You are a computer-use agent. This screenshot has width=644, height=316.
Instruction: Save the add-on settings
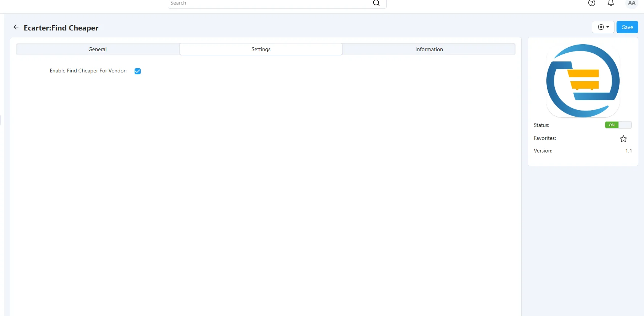click(x=627, y=27)
